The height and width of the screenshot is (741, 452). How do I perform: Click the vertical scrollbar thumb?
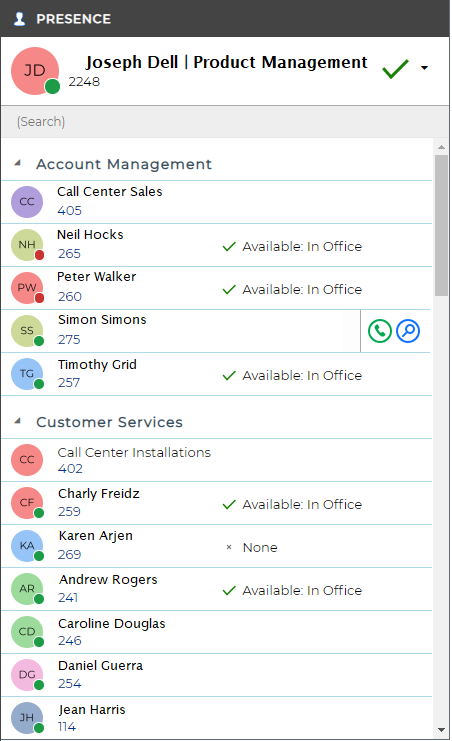pyautogui.click(x=441, y=225)
